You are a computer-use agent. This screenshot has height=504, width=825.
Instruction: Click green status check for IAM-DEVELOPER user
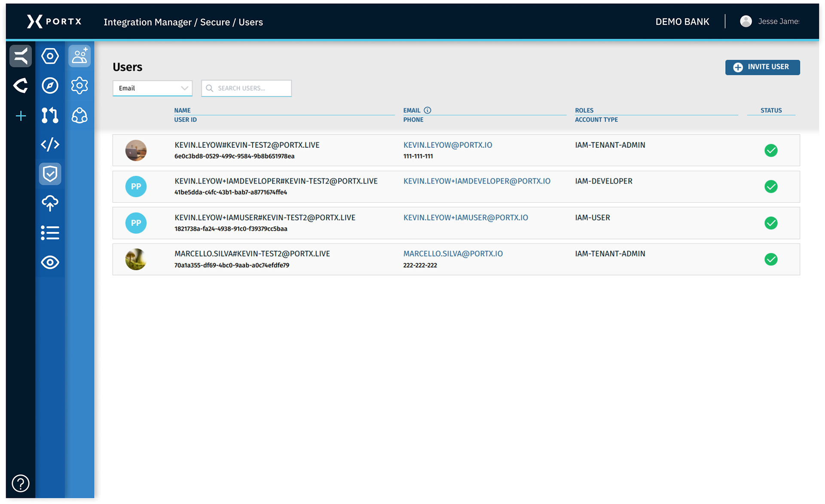point(771,186)
